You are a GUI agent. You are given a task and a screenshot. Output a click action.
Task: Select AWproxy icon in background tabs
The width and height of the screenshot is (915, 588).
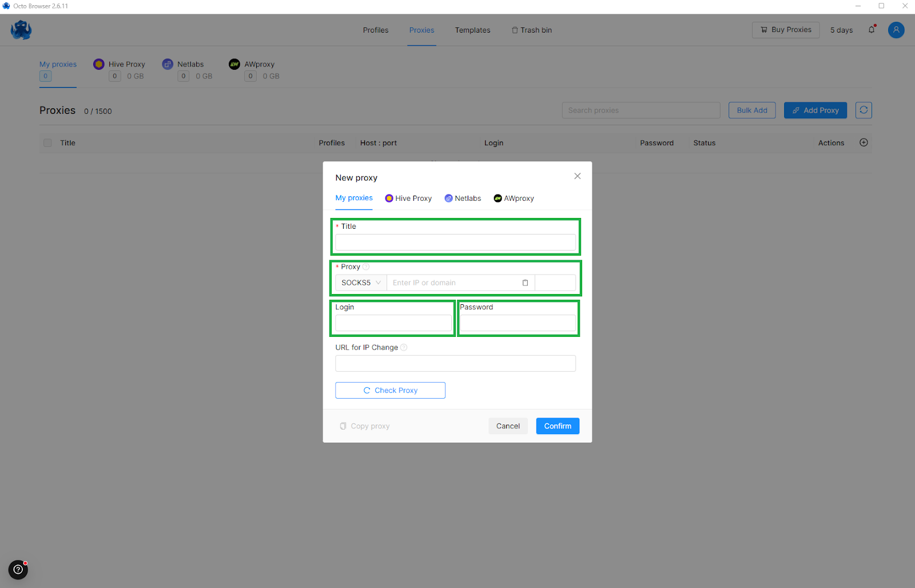pyautogui.click(x=234, y=64)
